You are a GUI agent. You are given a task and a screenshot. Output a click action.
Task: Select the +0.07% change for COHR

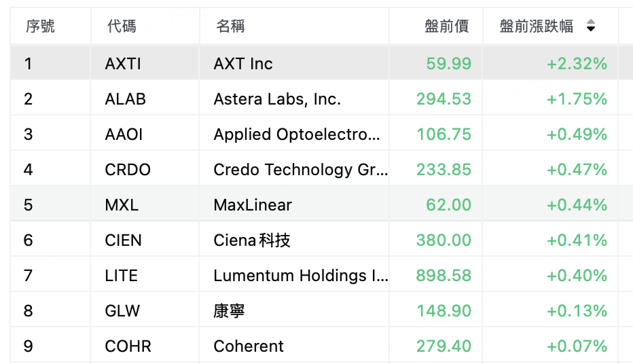[x=577, y=346]
